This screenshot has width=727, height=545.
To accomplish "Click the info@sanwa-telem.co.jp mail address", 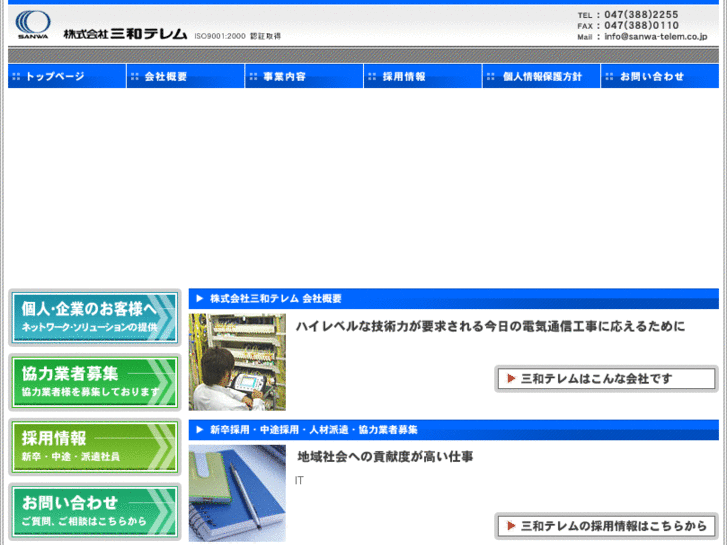I will point(656,37).
